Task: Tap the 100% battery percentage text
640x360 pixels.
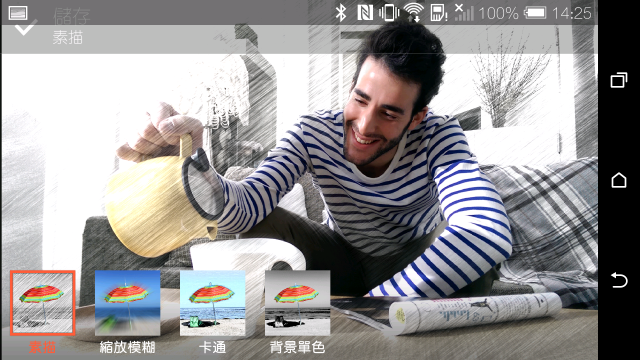Action: 499,13
